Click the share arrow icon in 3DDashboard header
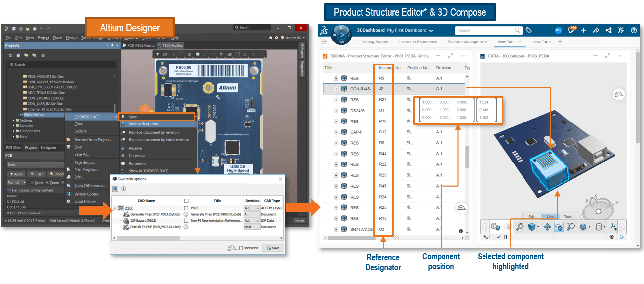644x284 pixels. [596, 30]
